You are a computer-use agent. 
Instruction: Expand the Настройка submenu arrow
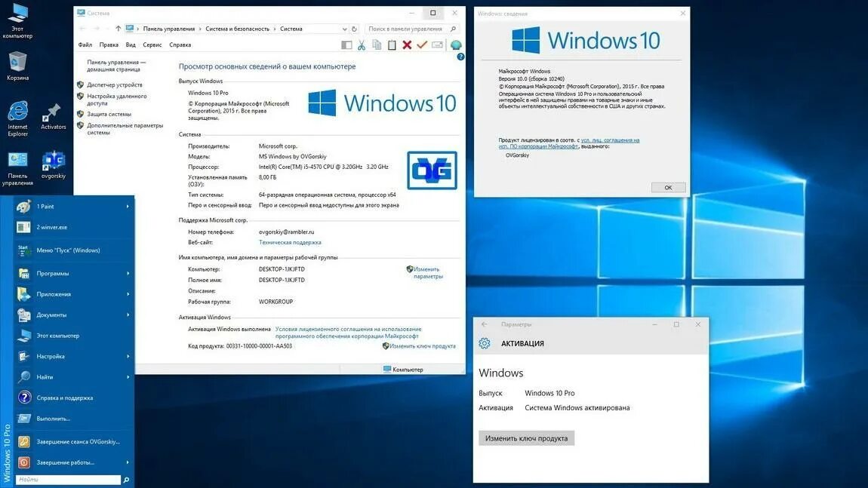pos(128,356)
